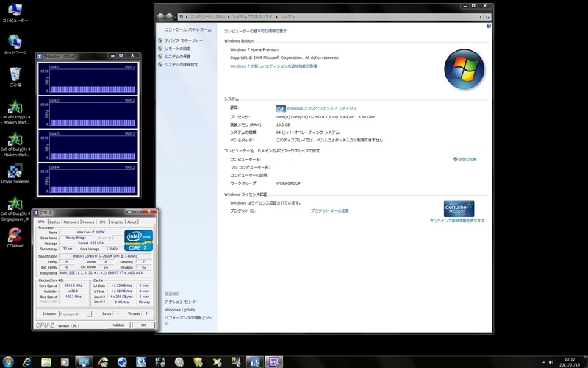The image size is (588, 368).
Task: Launch Internet Explorer from the taskbar
Action: click(x=27, y=362)
